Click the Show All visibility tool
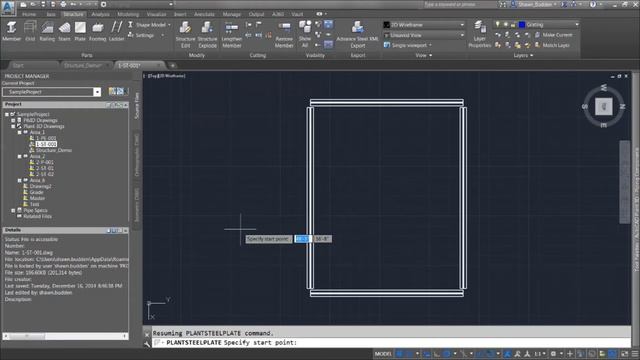640x360 pixels. pyautogui.click(x=304, y=35)
